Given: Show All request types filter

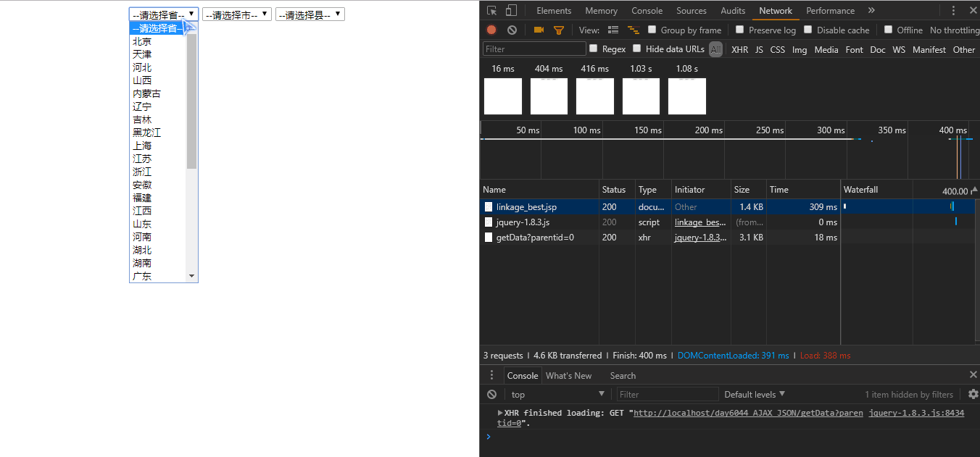Looking at the screenshot, I should [x=715, y=49].
